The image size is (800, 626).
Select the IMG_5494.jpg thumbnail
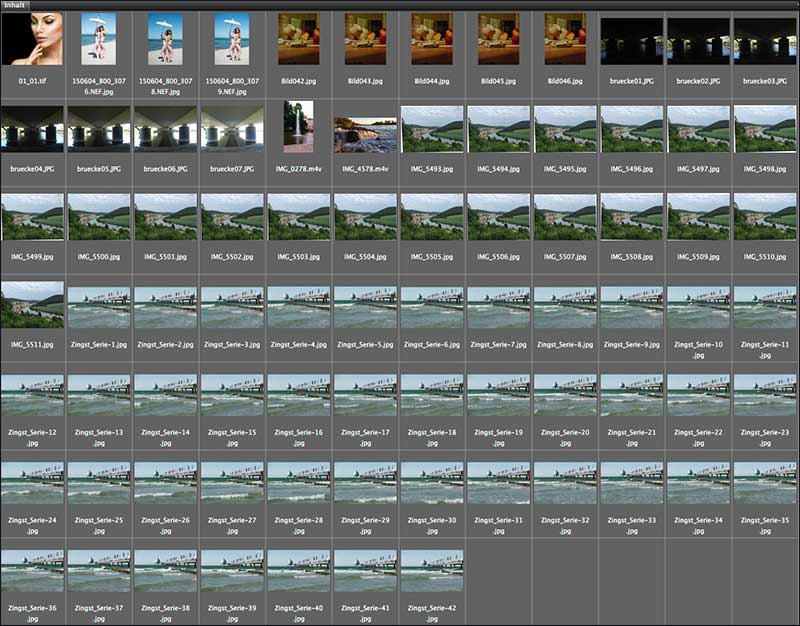pos(498,129)
